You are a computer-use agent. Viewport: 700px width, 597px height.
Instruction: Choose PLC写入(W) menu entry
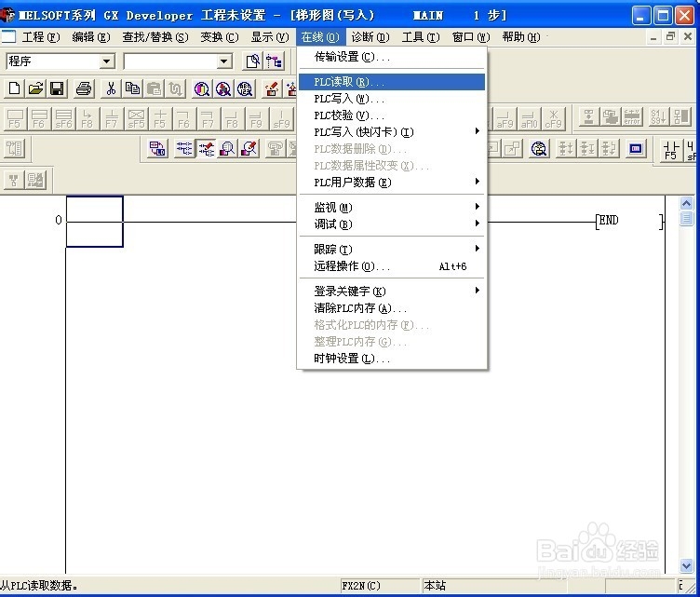click(x=392, y=99)
